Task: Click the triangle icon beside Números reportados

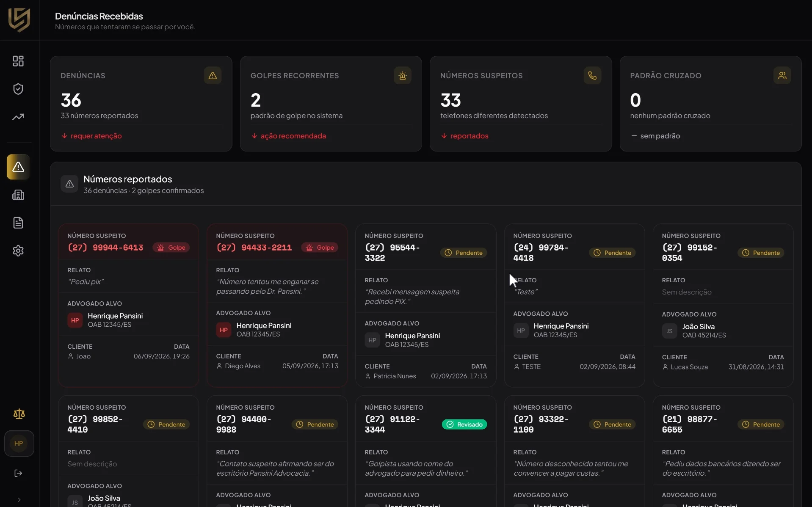Action: [69, 184]
